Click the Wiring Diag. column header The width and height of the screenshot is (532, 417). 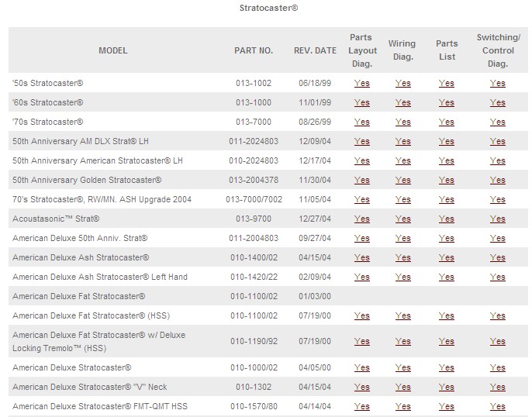(402, 50)
